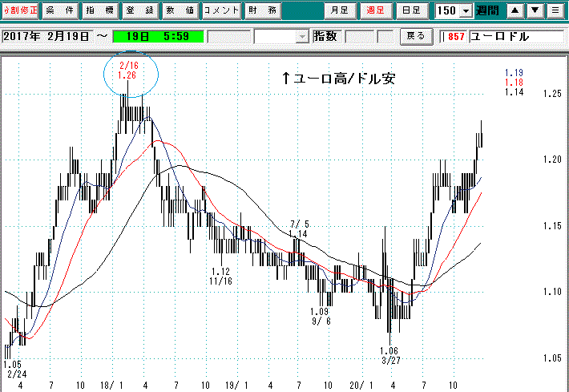Switch to 月足 monthly chart

point(341,11)
